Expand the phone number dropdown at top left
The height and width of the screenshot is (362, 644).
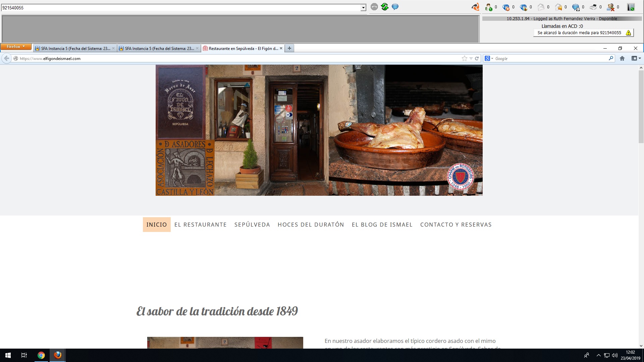coord(363,7)
